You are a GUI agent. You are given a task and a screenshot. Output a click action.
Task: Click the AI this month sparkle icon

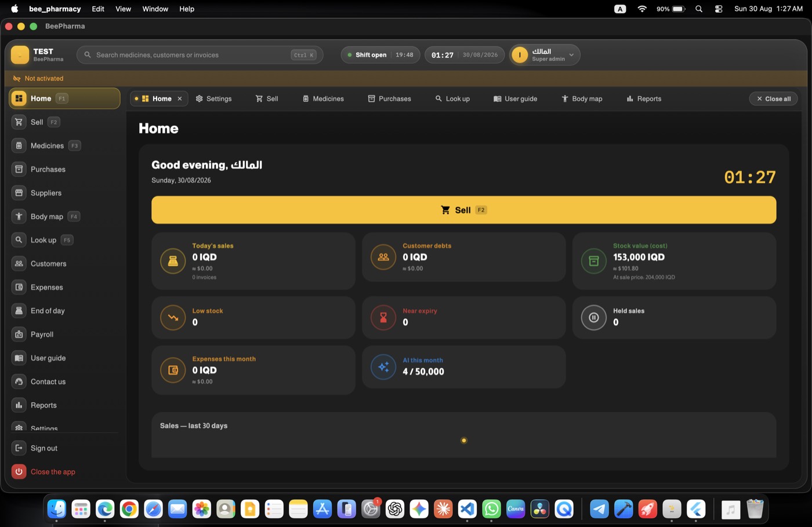tap(383, 367)
